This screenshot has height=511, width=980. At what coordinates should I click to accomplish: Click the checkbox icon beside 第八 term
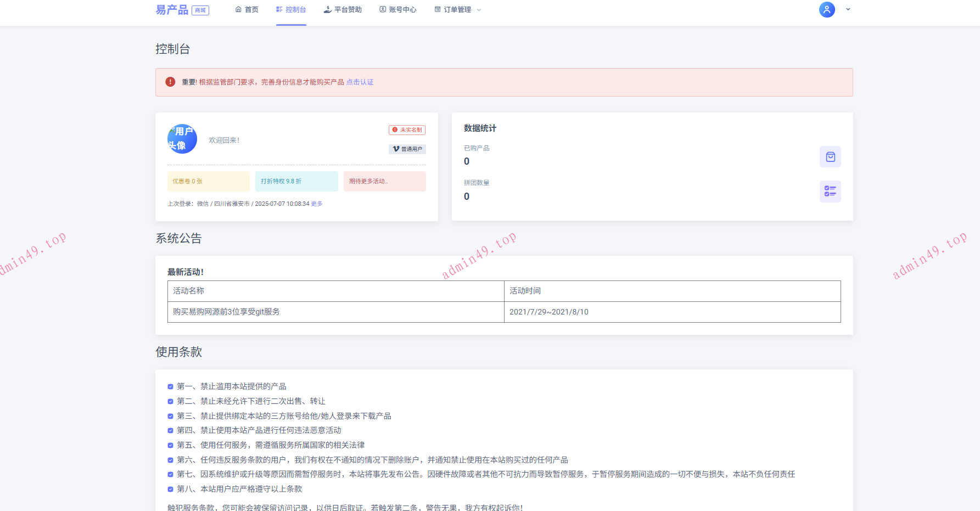pos(170,490)
